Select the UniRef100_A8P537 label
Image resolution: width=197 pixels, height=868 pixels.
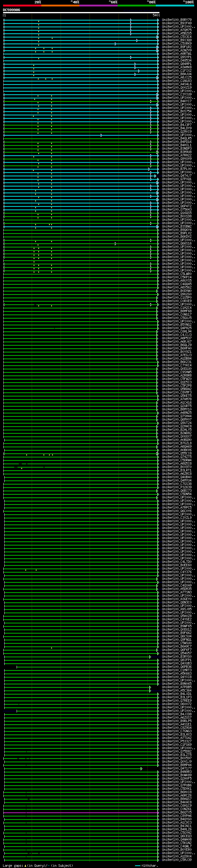[x=177, y=338]
